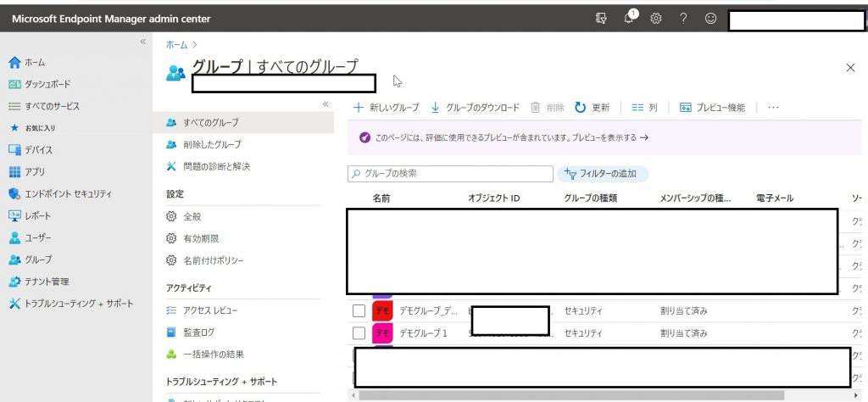This screenshot has width=868, height=402.
Task: Open アプリ in the sidebar
Action: coord(26,171)
